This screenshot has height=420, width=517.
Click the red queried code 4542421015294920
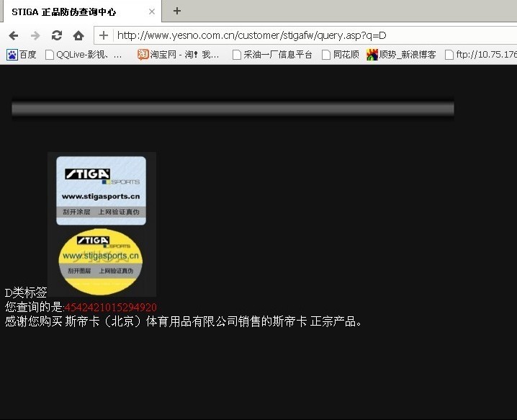111,308
